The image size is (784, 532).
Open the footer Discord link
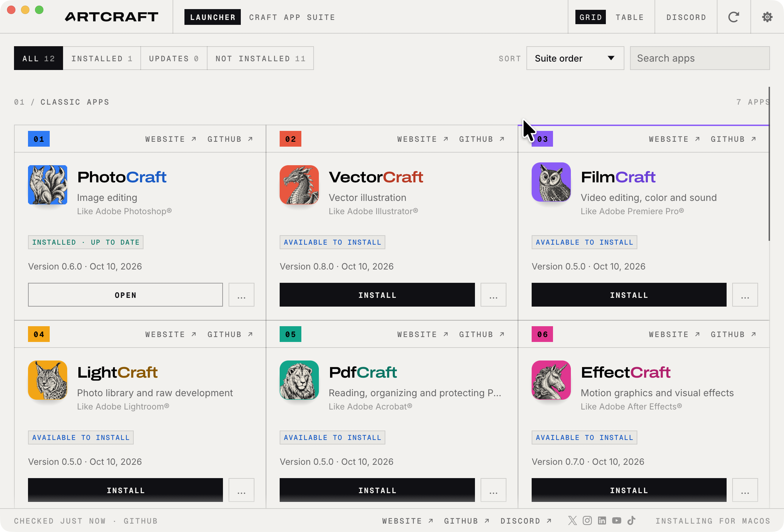526,521
